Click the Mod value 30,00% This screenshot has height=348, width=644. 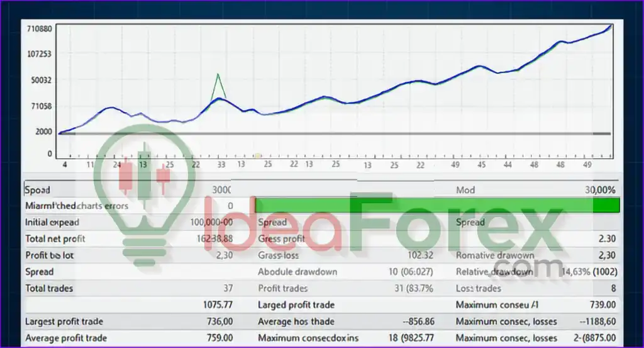pyautogui.click(x=600, y=190)
